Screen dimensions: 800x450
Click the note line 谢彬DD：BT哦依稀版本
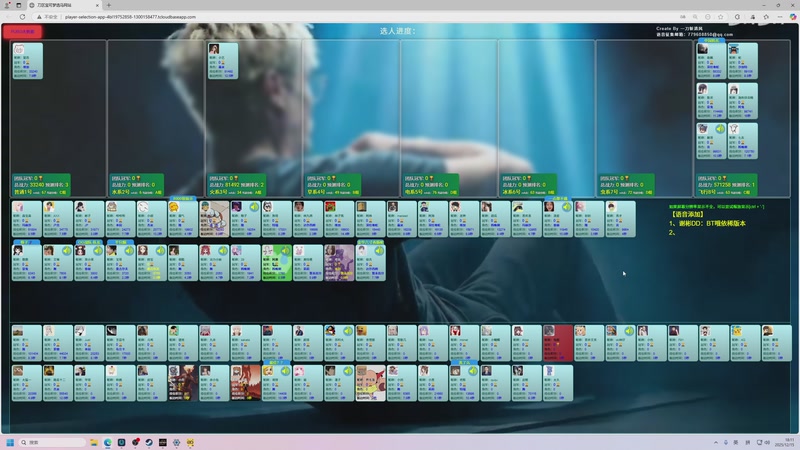point(710,223)
